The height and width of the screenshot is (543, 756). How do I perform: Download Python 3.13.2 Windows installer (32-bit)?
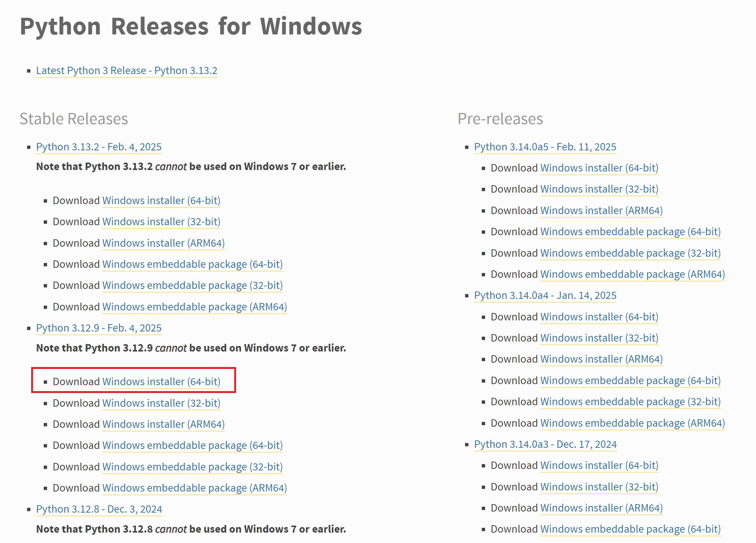click(x=161, y=221)
